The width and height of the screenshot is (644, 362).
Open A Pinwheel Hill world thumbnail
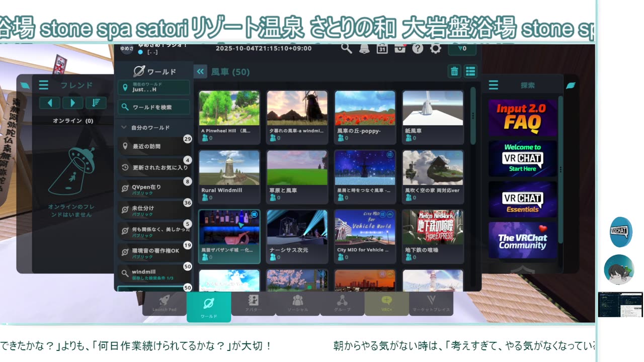coord(229,108)
